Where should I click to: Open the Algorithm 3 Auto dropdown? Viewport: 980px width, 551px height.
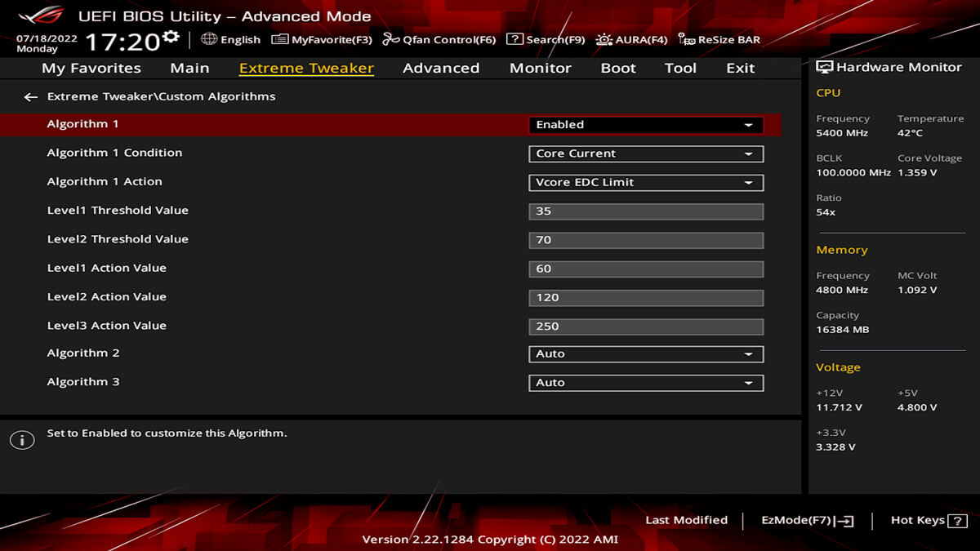click(645, 383)
